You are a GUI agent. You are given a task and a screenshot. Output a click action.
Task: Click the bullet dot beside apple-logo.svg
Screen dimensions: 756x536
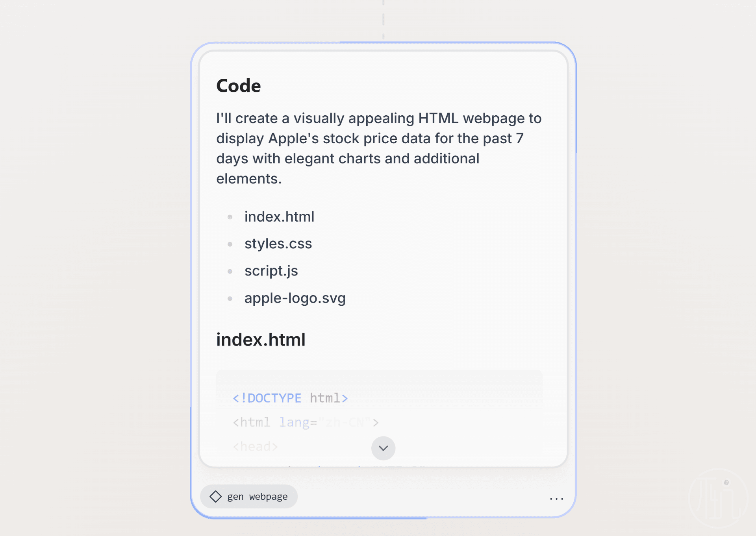point(230,298)
